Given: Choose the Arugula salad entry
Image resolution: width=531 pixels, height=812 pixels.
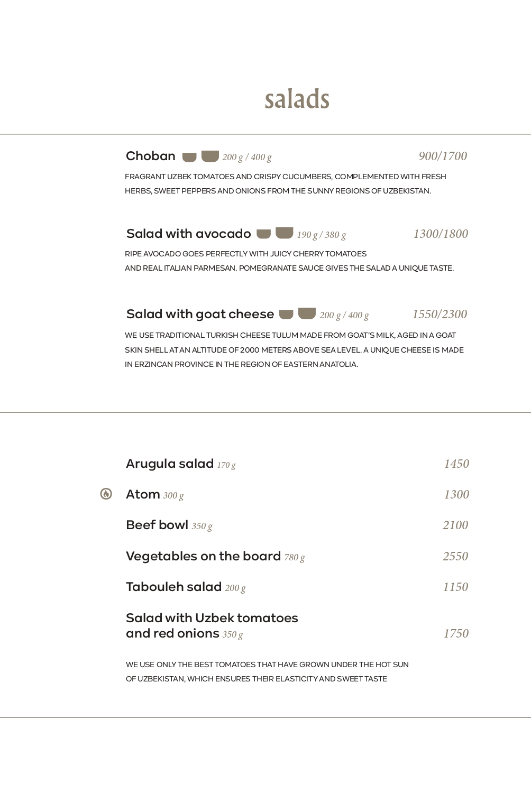Looking at the screenshot, I should [170, 464].
